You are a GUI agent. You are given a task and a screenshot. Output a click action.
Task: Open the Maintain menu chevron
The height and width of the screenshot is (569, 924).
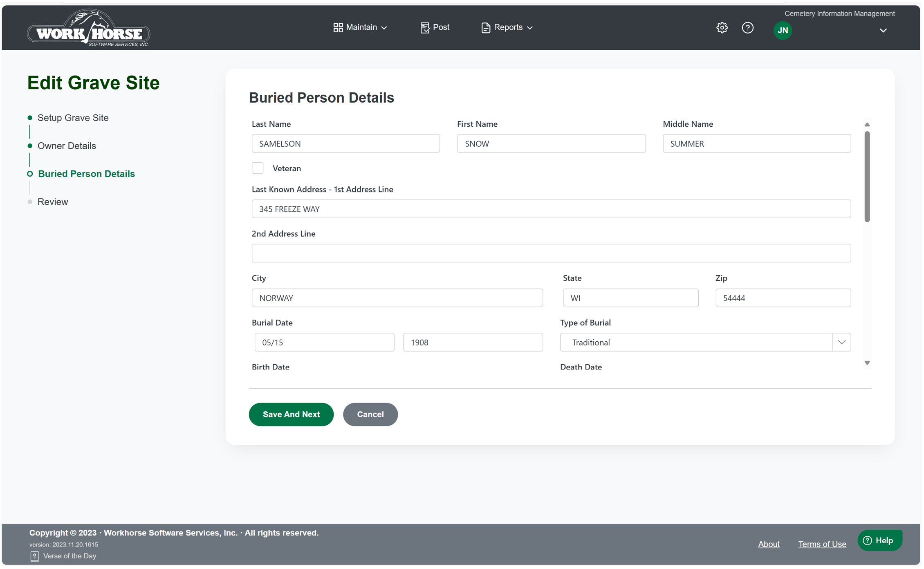pyautogui.click(x=384, y=28)
